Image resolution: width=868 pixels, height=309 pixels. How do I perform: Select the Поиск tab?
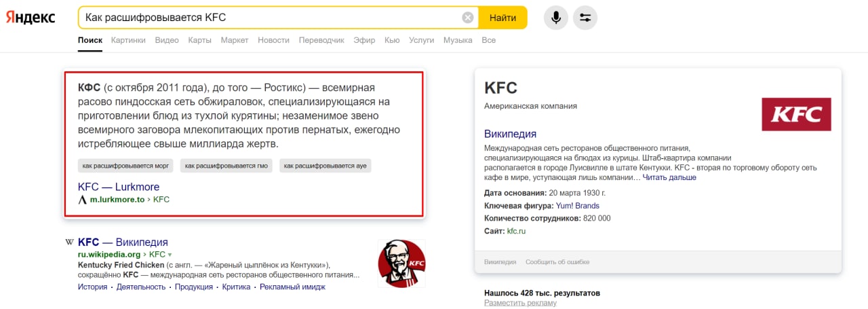pyautogui.click(x=90, y=40)
